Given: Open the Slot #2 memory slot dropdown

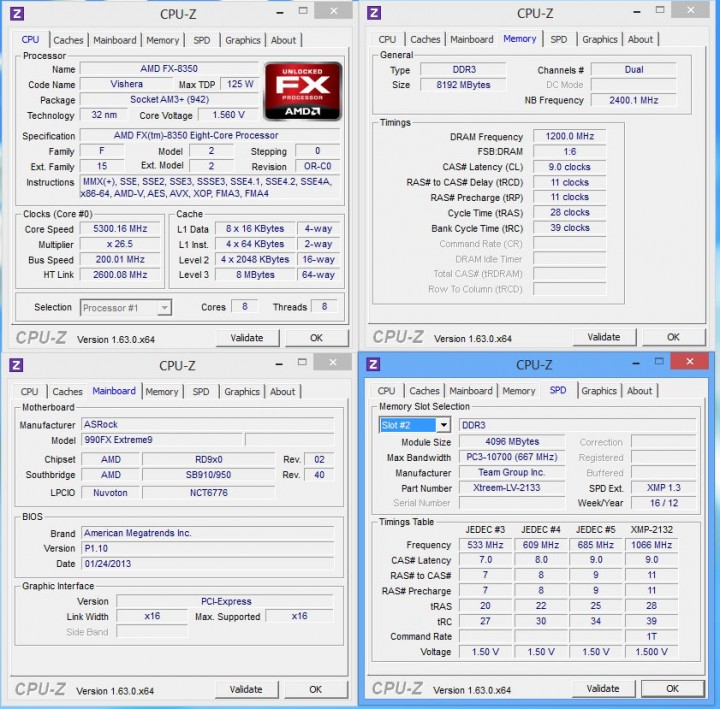Looking at the screenshot, I should point(415,425).
